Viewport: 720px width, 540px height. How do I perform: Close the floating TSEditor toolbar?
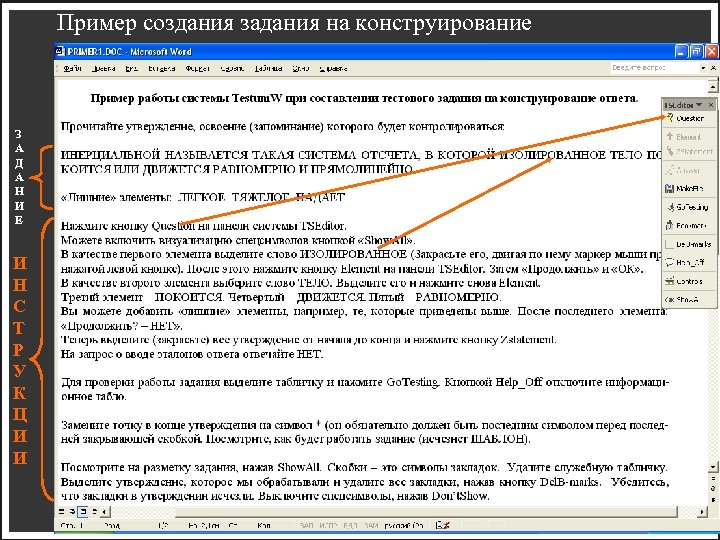coord(710,105)
